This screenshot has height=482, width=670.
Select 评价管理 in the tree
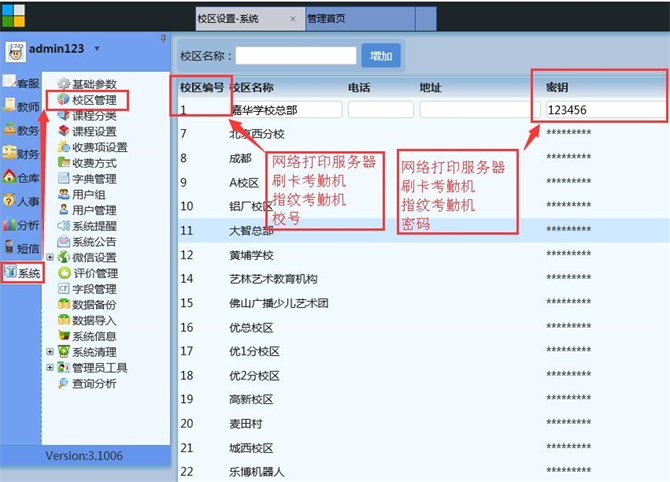[x=93, y=273]
